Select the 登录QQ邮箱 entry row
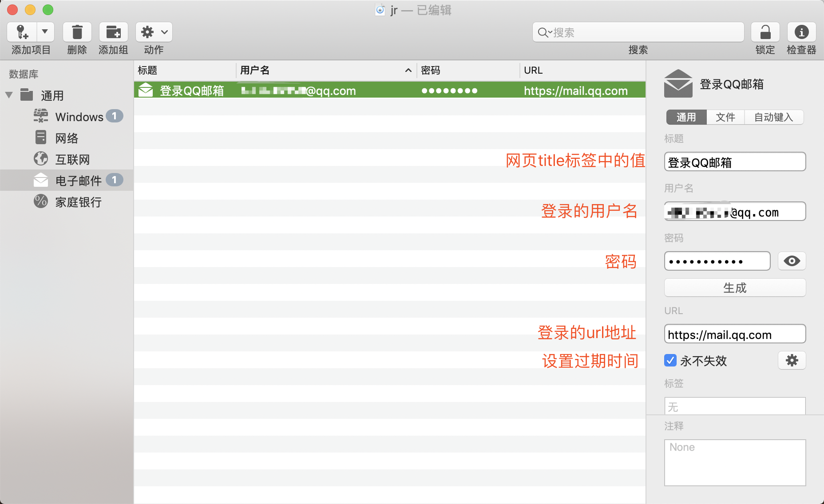The image size is (824, 504). coord(390,90)
